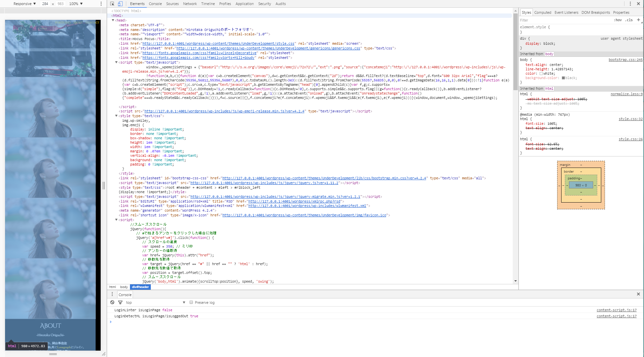Toggle the .cls class editor button
Screen dimensions: 644x357
coord(629,20)
